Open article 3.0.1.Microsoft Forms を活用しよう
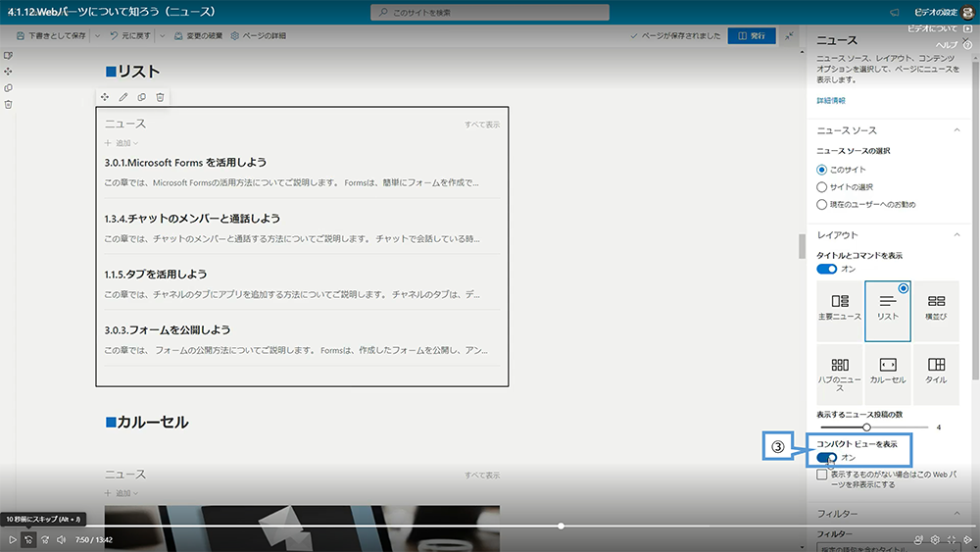980x552 pixels. tap(185, 163)
